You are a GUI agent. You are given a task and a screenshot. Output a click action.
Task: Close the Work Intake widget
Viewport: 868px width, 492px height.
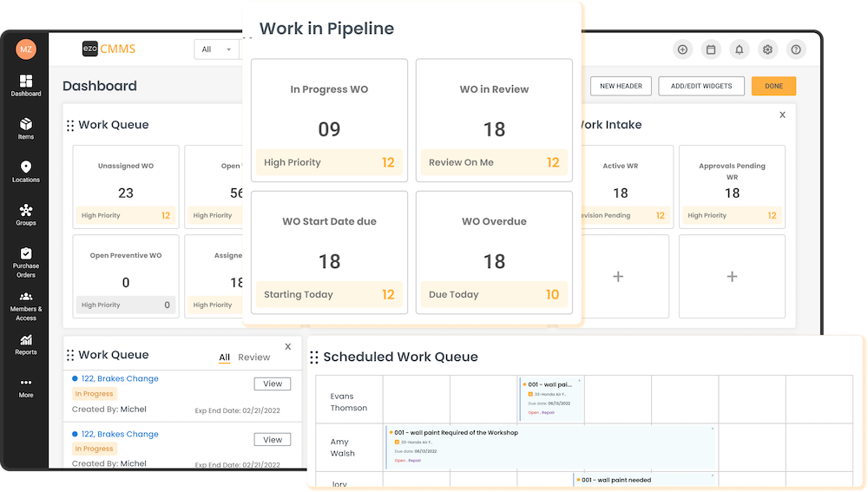782,115
